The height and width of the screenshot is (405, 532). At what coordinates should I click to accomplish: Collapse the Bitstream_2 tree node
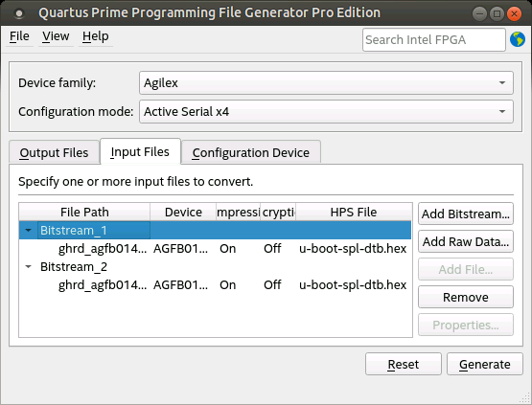(29, 267)
